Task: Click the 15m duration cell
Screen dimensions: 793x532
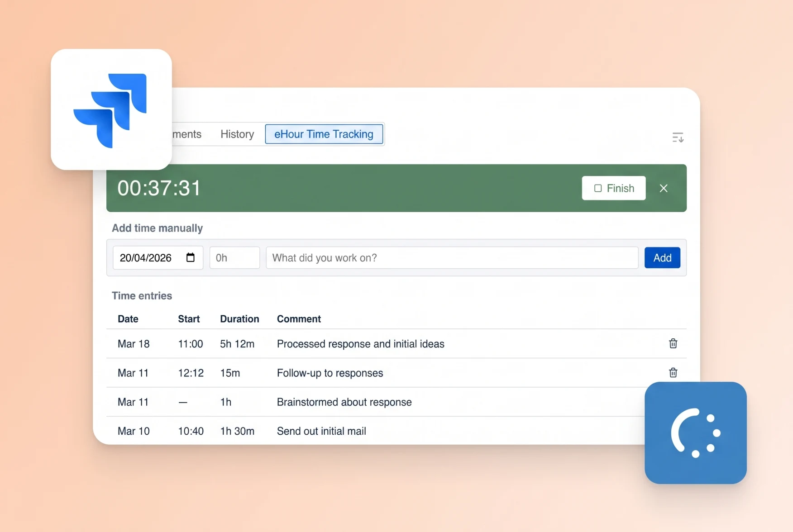Action: 230,373
